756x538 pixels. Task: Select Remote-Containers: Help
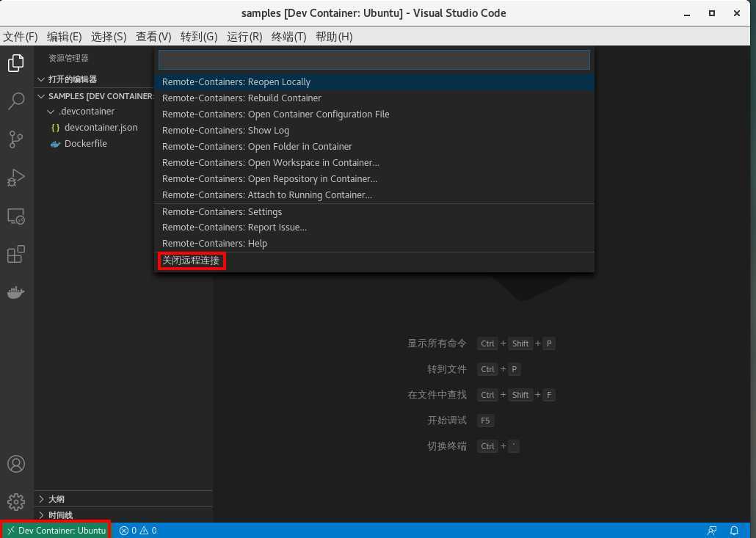[374, 244]
